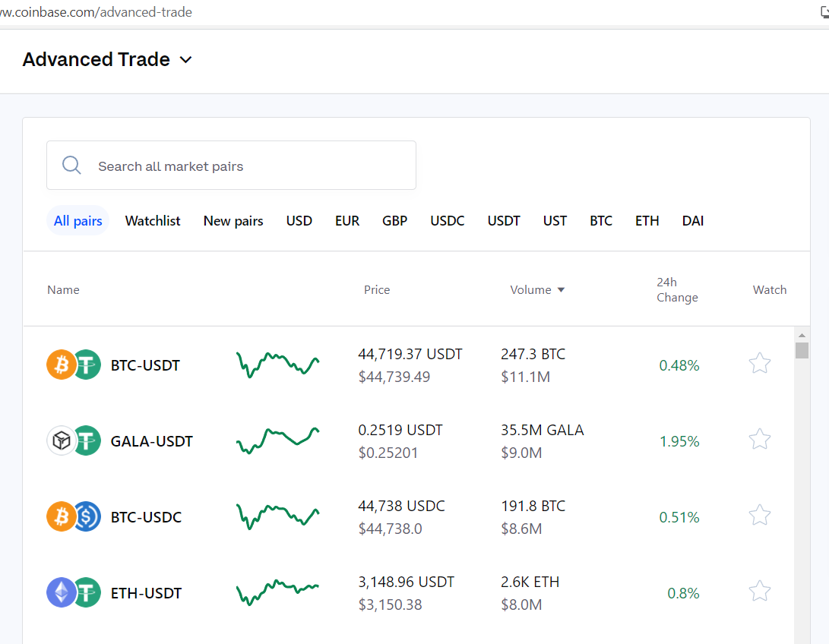Screen dimensions: 829x644
Task: Click the browser URL address text
Action: pos(96,12)
